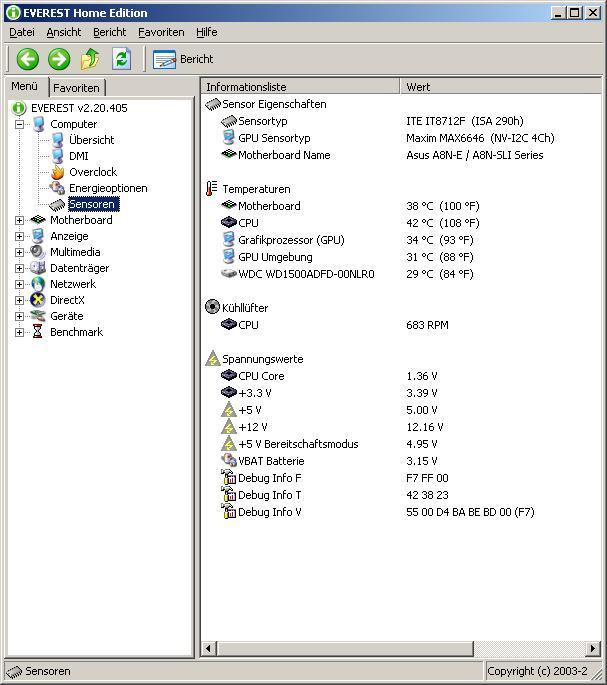Select the GPU Umgebung row
Viewport: 607px width, 685px height.
pos(401,257)
